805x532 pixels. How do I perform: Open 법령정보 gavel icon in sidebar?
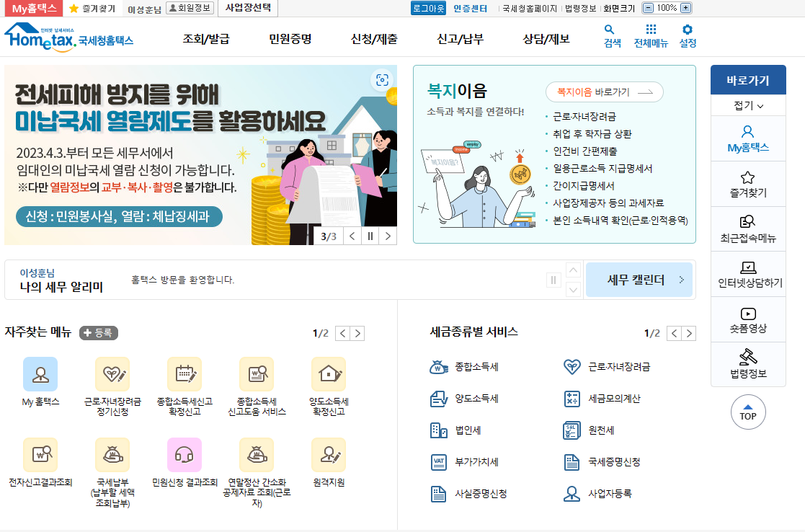pos(748,364)
